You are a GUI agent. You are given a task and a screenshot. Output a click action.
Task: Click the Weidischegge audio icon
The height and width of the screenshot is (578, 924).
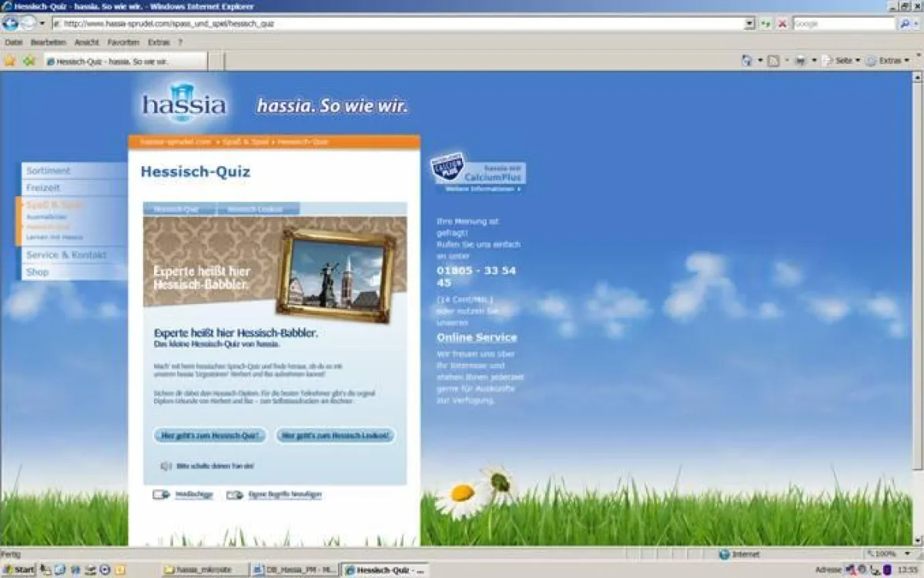click(x=164, y=495)
